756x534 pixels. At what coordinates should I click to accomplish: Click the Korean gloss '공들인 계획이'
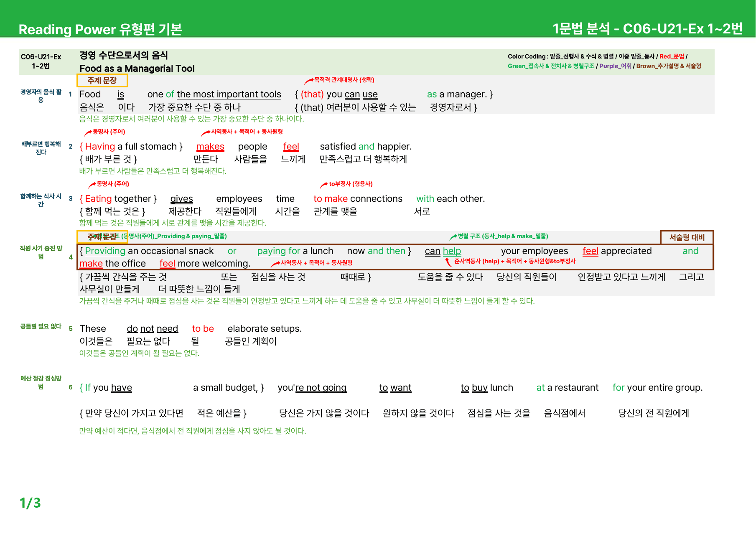point(251,341)
